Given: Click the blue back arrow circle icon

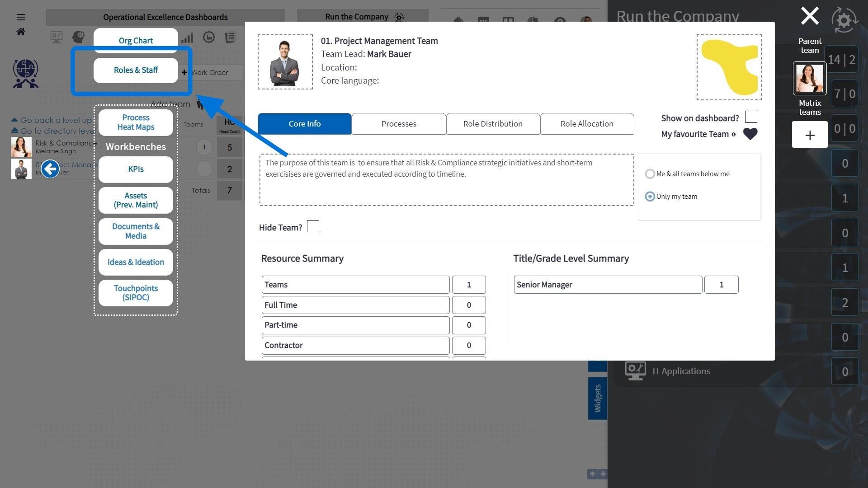Looking at the screenshot, I should click(x=50, y=169).
